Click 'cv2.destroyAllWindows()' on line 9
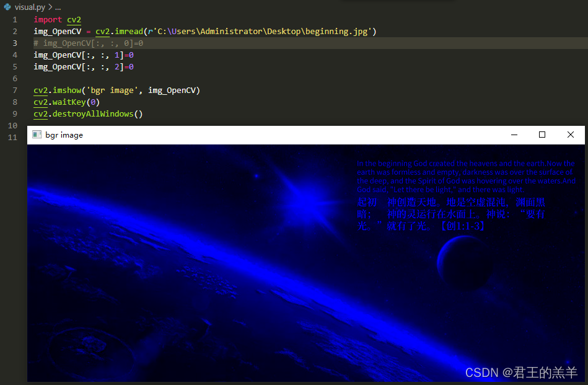The image size is (588, 385). point(88,113)
